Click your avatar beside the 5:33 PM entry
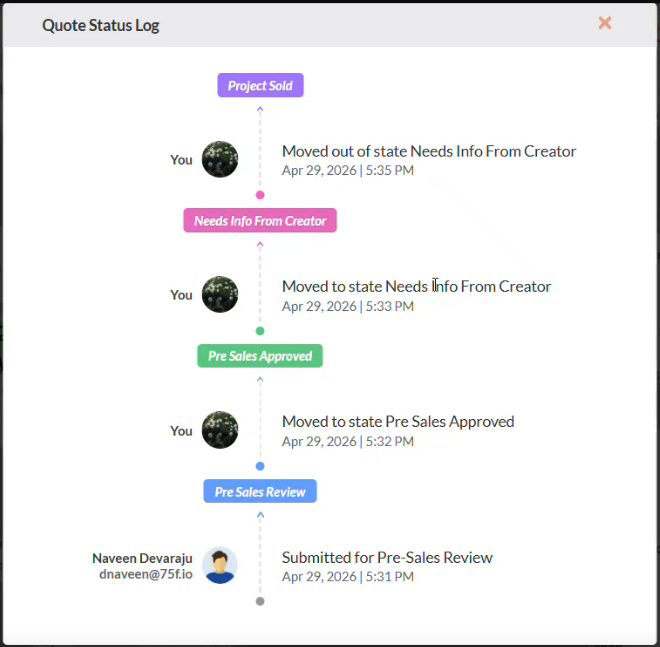The image size is (660, 647). [x=220, y=294]
